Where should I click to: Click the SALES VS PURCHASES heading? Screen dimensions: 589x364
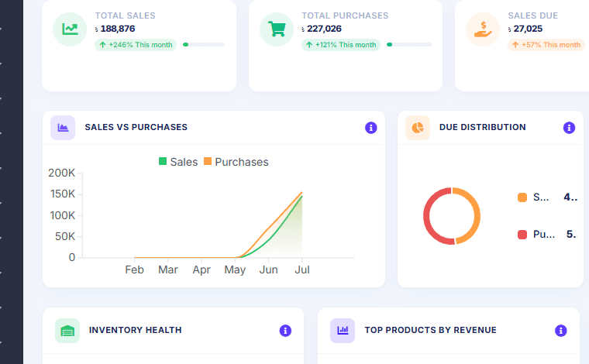click(x=136, y=127)
